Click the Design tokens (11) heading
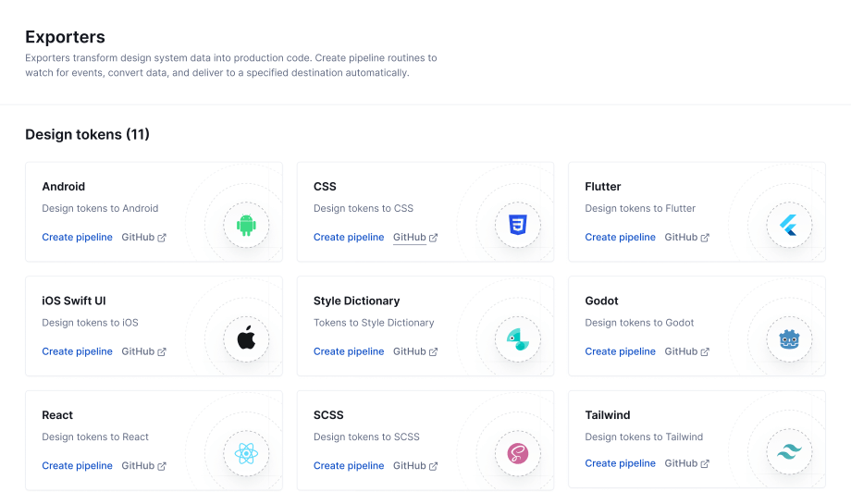This screenshot has width=851, height=504. click(87, 134)
